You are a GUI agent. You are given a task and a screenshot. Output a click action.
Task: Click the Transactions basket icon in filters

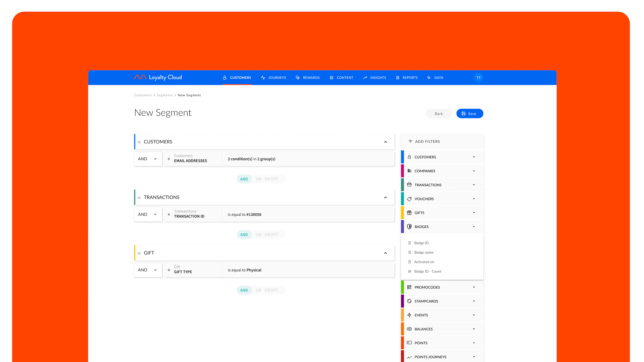coord(409,185)
